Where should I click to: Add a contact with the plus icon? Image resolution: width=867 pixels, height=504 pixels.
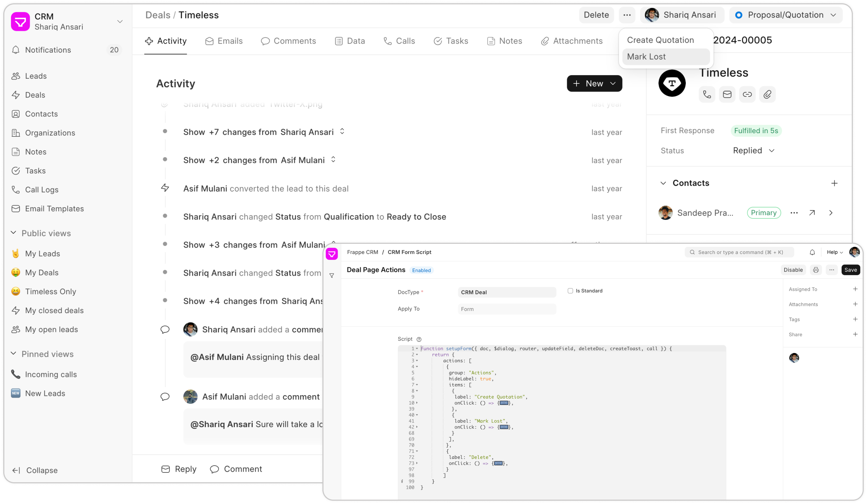click(x=835, y=183)
